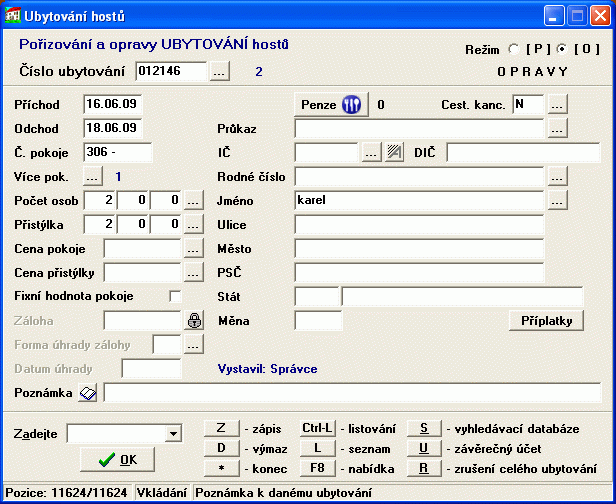Click the DIČ input field
Screen dimensions: 616x504
pyautogui.click(x=523, y=152)
